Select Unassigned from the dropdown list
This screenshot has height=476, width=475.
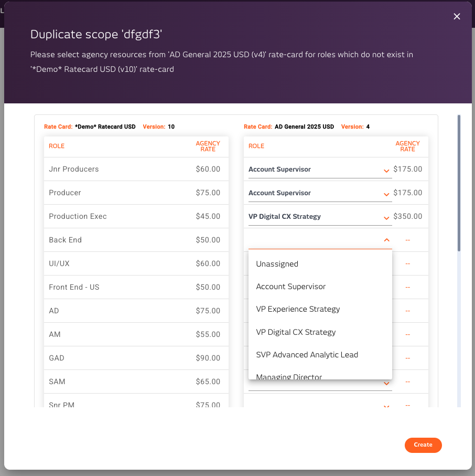277,264
